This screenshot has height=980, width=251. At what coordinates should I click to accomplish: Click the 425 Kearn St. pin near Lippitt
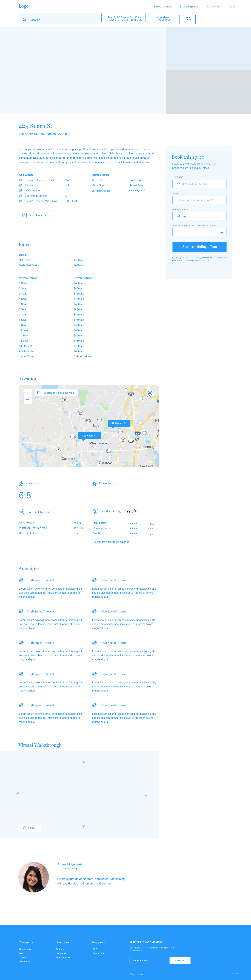[119, 423]
